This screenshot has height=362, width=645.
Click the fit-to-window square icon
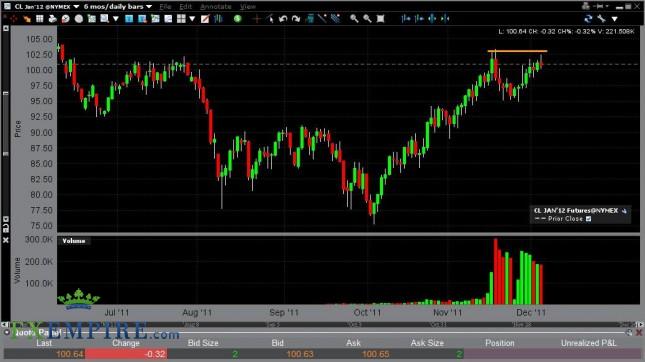tap(381, 19)
